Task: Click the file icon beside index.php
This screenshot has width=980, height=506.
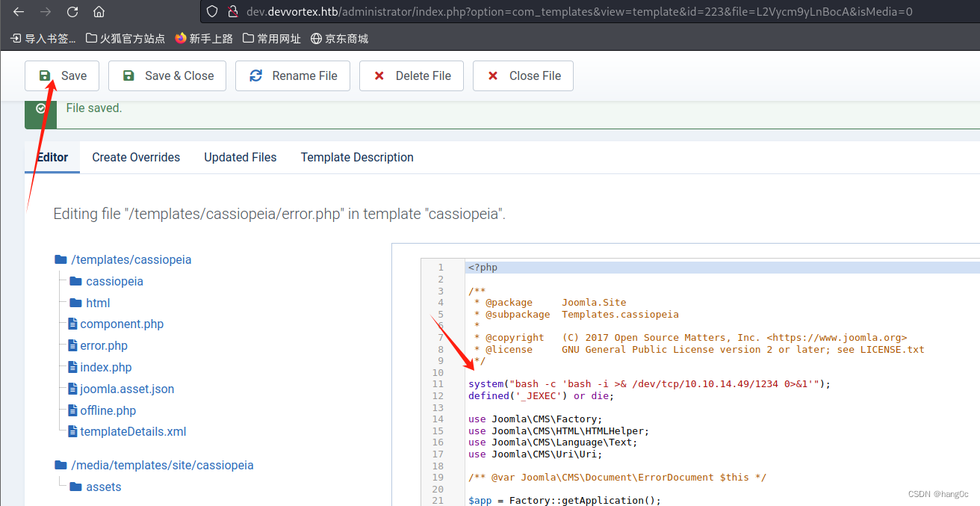Action: [72, 367]
